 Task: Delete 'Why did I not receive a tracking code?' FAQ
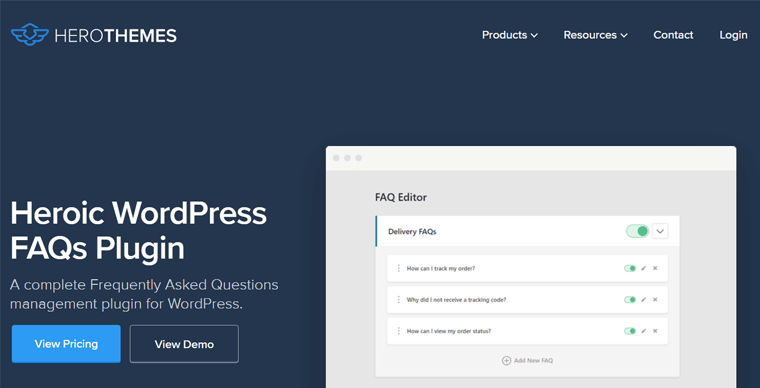pos(655,300)
